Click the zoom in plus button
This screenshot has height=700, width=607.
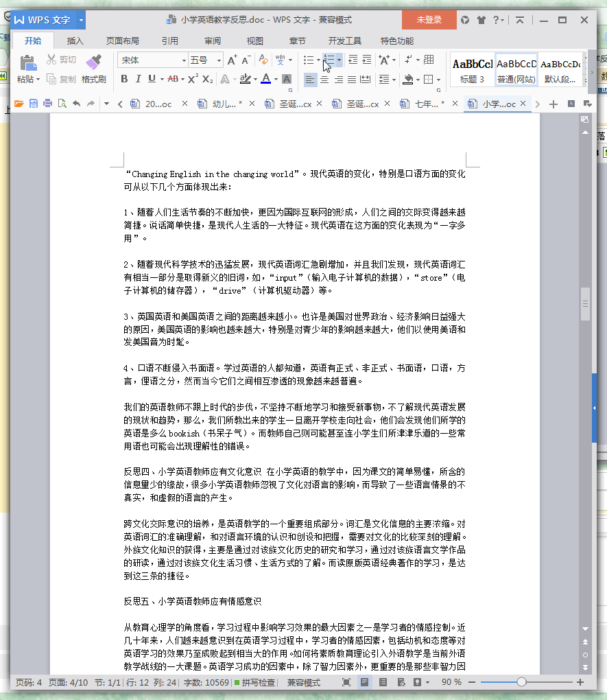pos(580,681)
